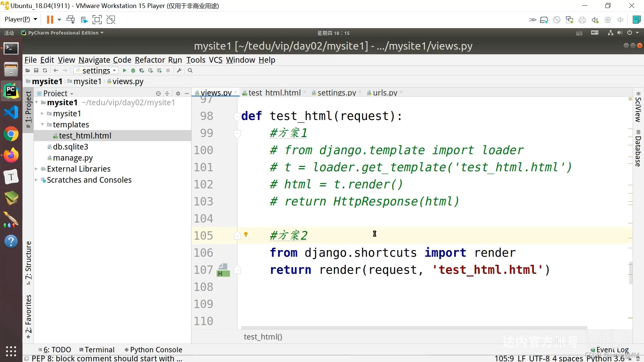Viewport: 644px width, 362px height.
Task: Click the locate target icon in the Project panel
Action: pos(158,94)
